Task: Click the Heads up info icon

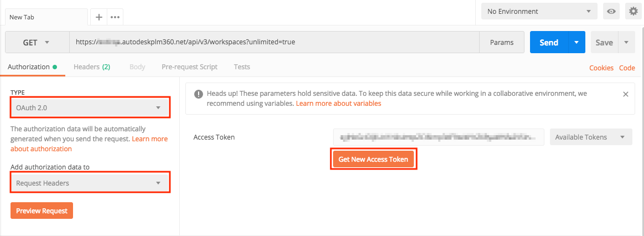Action: (199, 94)
